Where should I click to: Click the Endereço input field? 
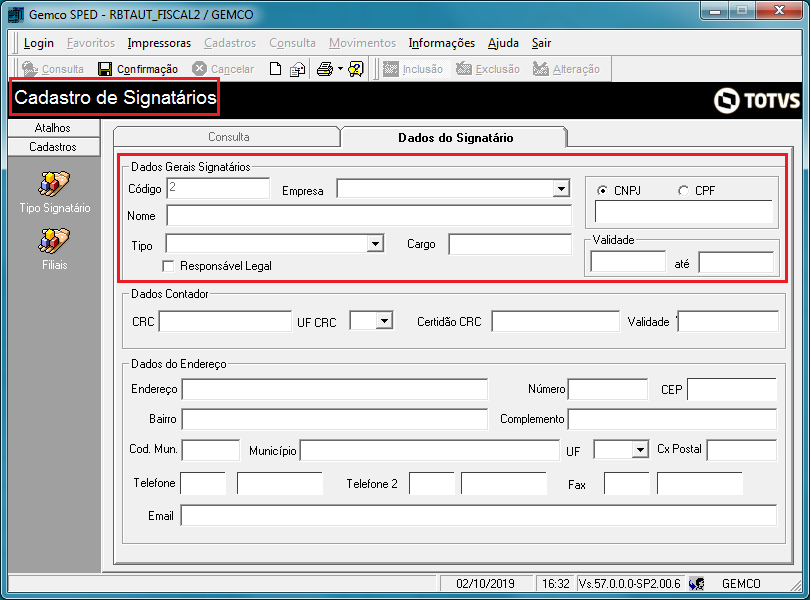[x=335, y=389]
